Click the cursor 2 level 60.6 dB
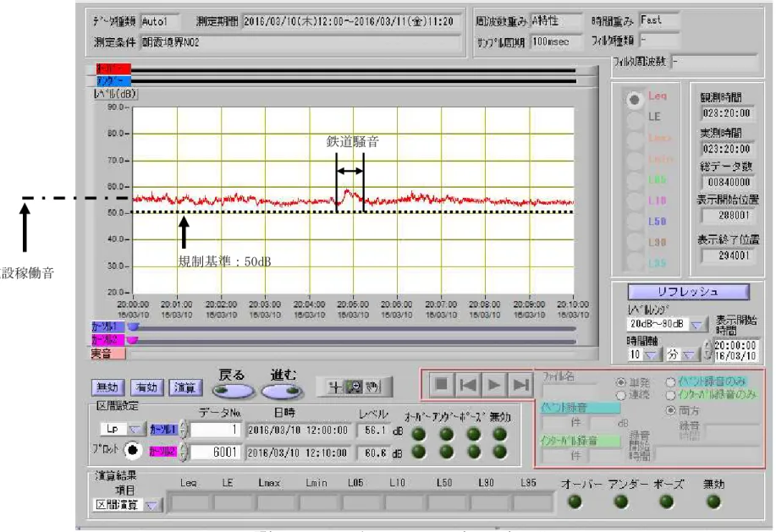This screenshot has height=532, width=776. [x=374, y=452]
